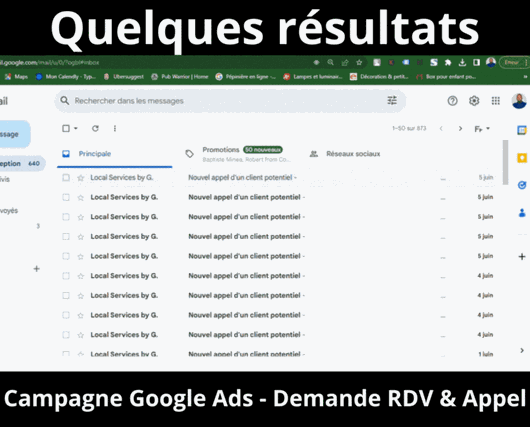The image size is (530, 427).
Task: Open Contacts in side panel
Action: [522, 213]
